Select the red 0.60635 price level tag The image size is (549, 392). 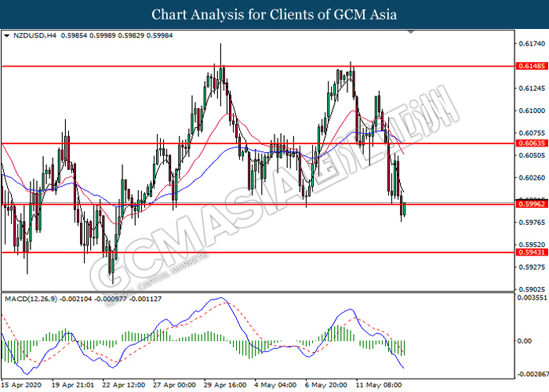(x=532, y=143)
